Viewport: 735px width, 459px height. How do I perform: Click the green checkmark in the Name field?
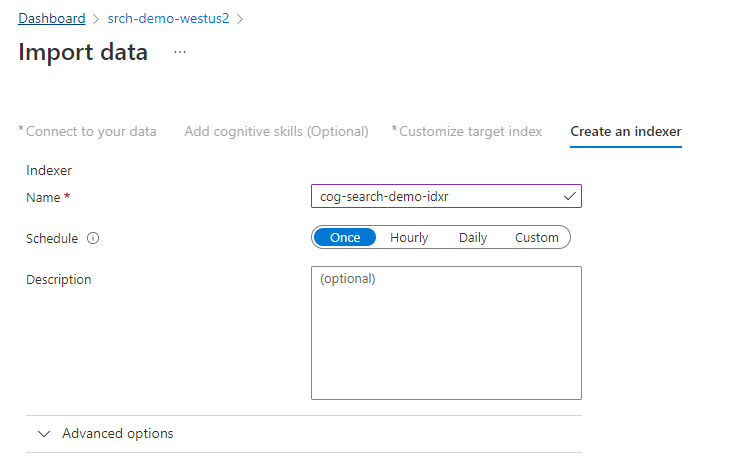(x=569, y=197)
